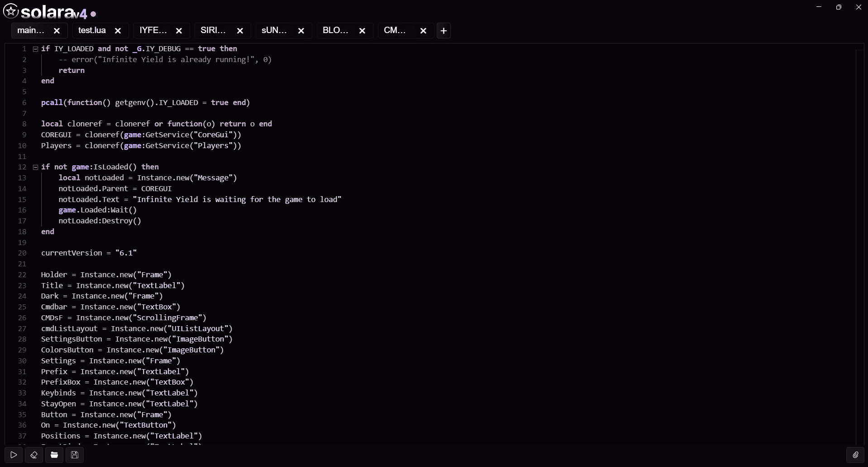Close the BLO... tab
Viewport: 868px width, 467px height.
click(x=362, y=31)
